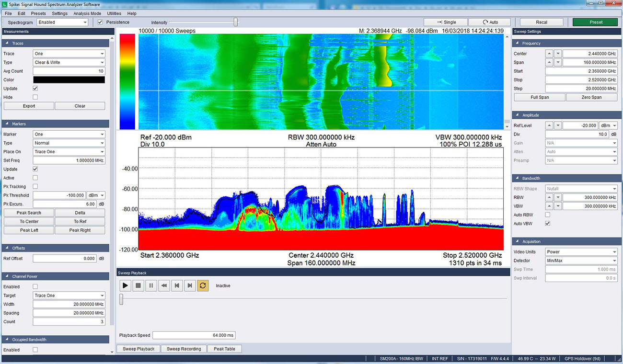Stop sweep playback using the stop icon

[x=138, y=285]
